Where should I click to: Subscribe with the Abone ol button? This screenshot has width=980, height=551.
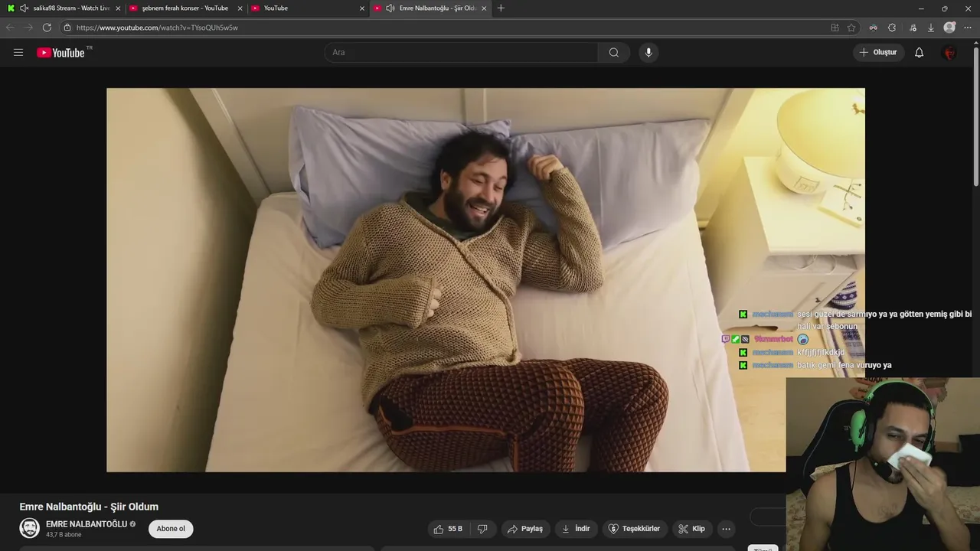click(171, 529)
